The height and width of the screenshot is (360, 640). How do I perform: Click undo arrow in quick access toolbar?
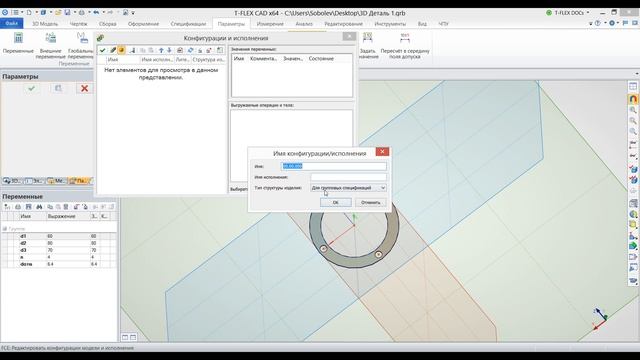[96, 13]
